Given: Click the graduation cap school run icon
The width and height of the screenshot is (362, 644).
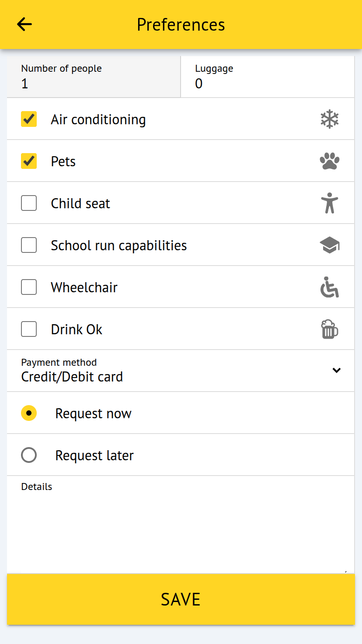Looking at the screenshot, I should coord(330,245).
